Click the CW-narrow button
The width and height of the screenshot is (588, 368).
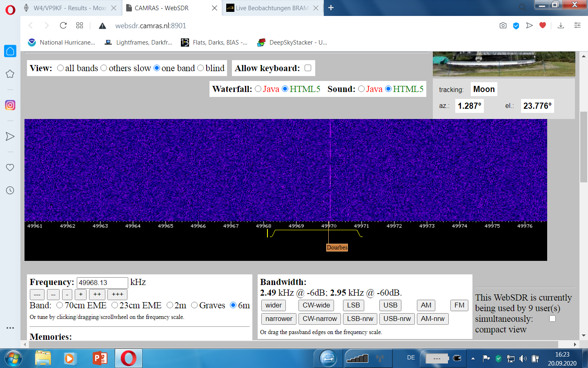tap(320, 319)
